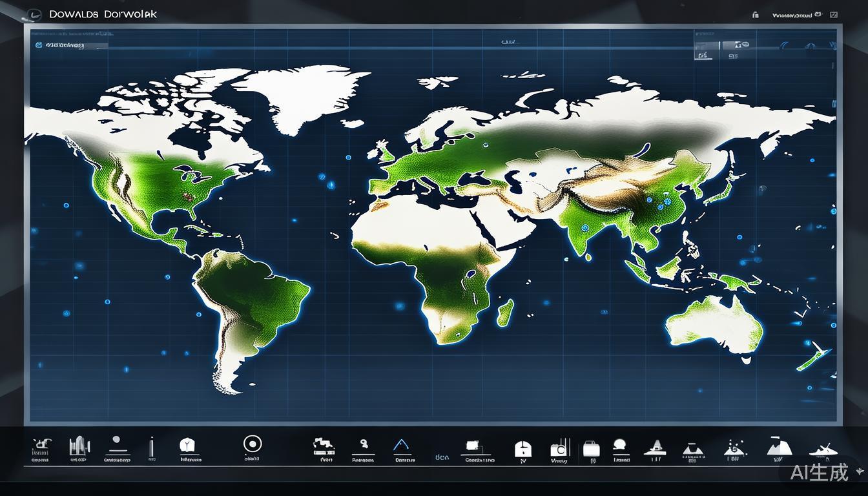
Task: Click the vertical line icon in bottom toolbar
Action: pyautogui.click(x=152, y=446)
